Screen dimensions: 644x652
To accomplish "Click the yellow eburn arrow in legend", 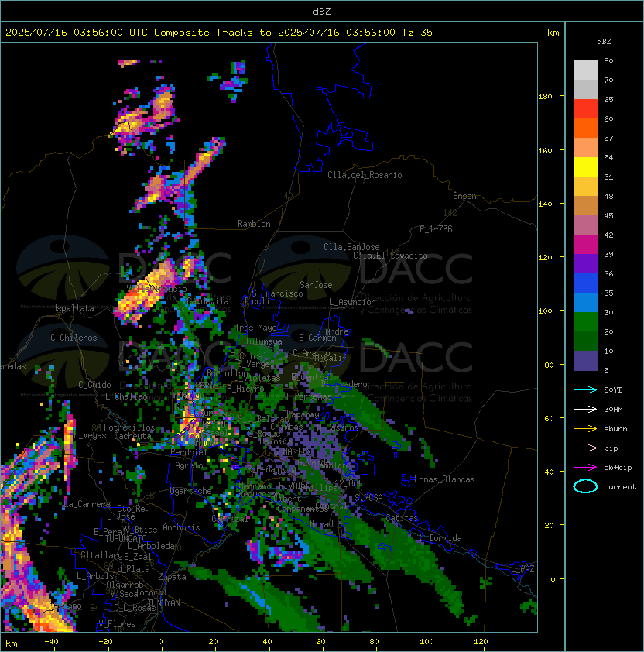I will (x=585, y=429).
